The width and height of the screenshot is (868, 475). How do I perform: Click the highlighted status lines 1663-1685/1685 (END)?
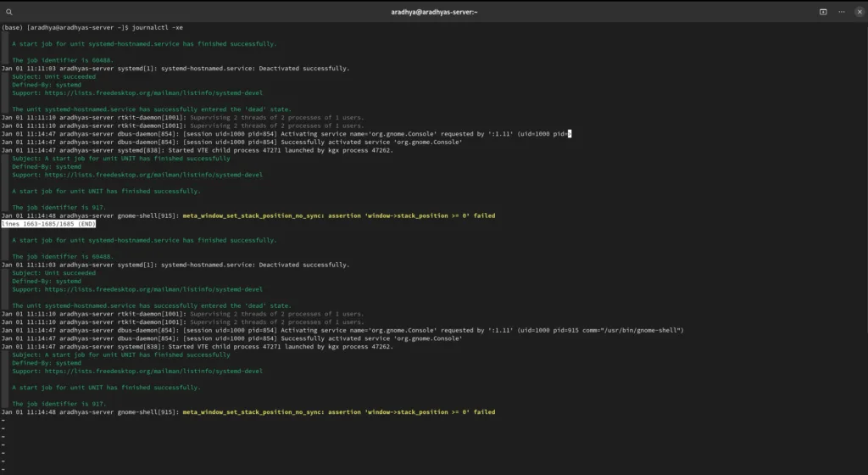point(48,224)
